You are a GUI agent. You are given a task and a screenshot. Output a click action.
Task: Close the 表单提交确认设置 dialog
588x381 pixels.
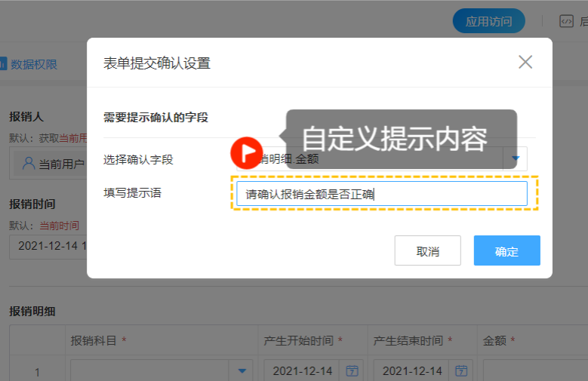[525, 63]
